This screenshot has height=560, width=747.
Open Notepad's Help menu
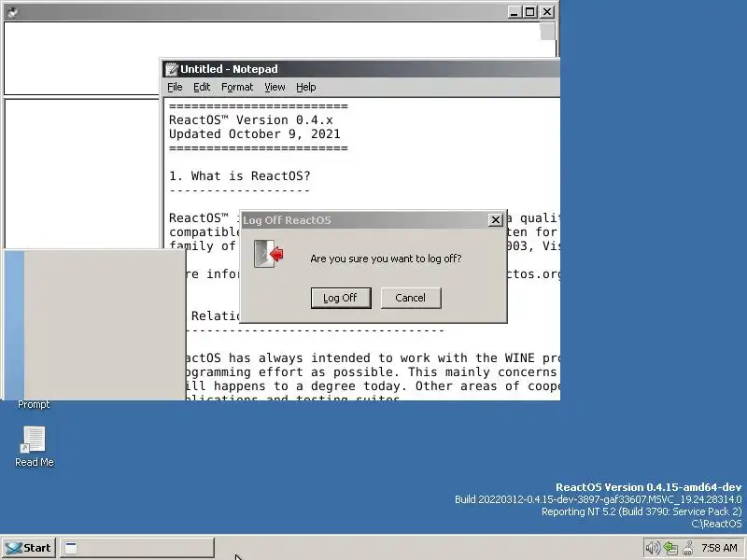pos(306,87)
